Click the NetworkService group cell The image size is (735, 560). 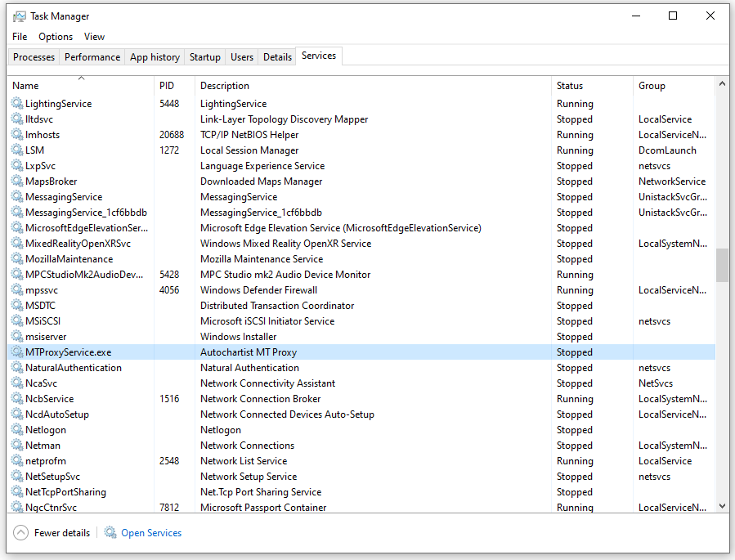click(672, 181)
